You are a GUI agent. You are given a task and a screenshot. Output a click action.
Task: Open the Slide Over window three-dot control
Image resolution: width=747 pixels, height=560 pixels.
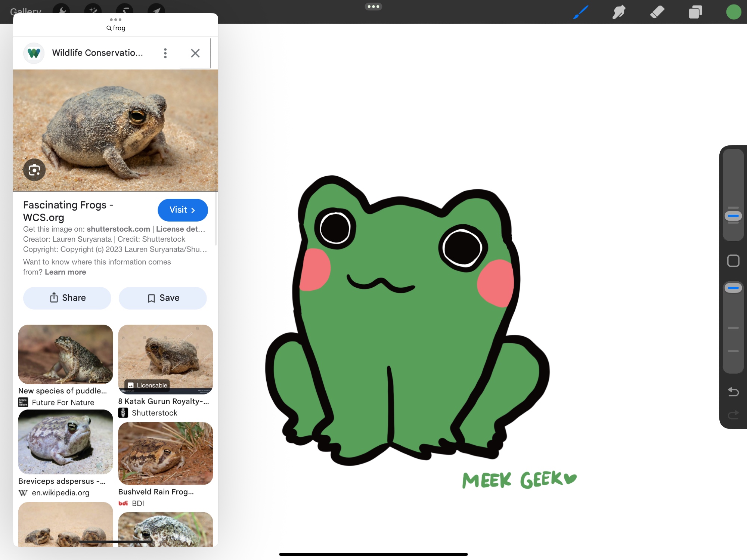point(115,19)
